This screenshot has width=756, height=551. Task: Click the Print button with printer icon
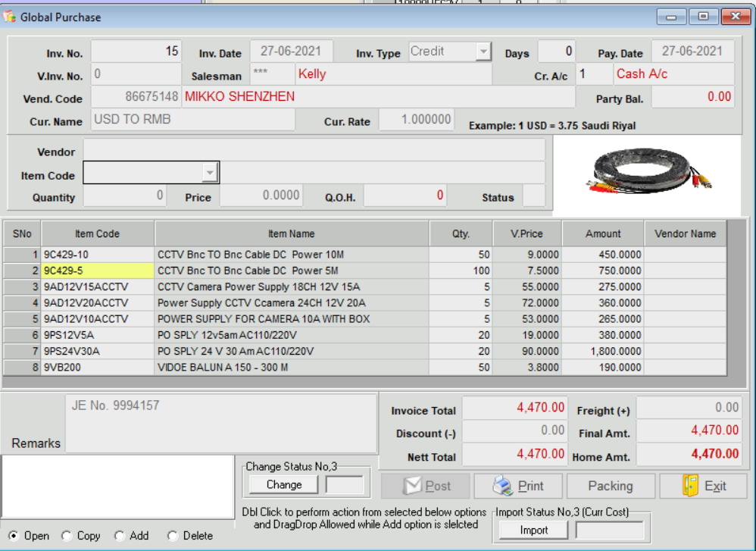(518, 486)
